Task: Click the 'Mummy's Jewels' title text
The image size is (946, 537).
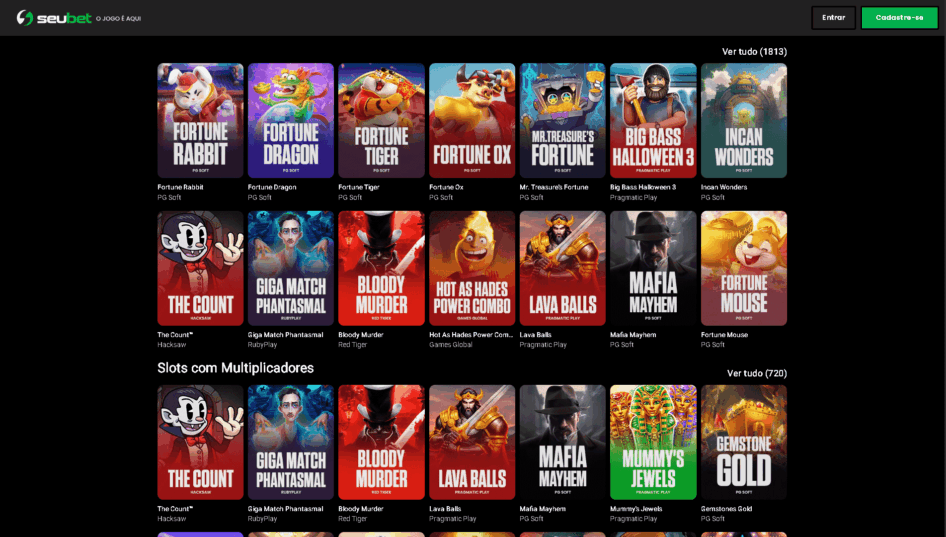Action: (636, 509)
